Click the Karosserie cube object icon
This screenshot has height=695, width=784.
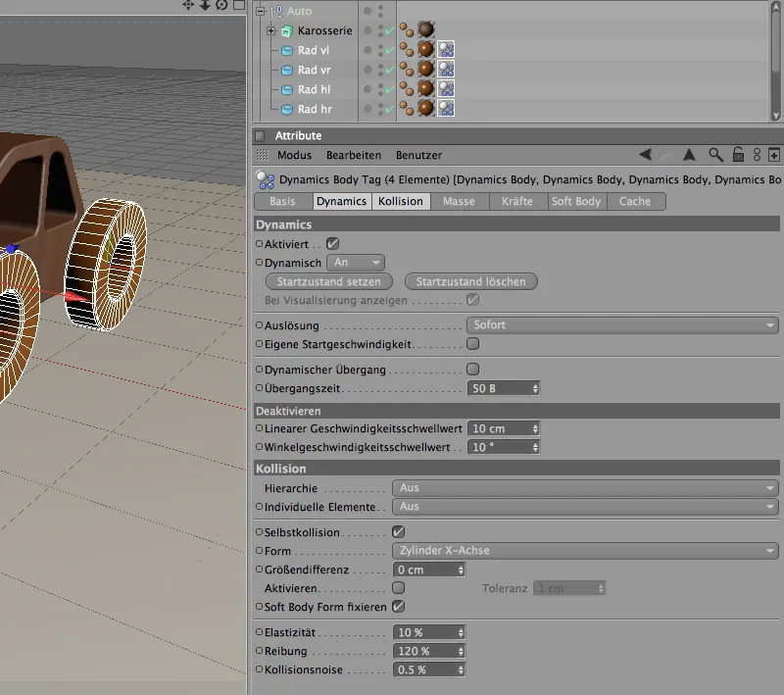click(285, 30)
